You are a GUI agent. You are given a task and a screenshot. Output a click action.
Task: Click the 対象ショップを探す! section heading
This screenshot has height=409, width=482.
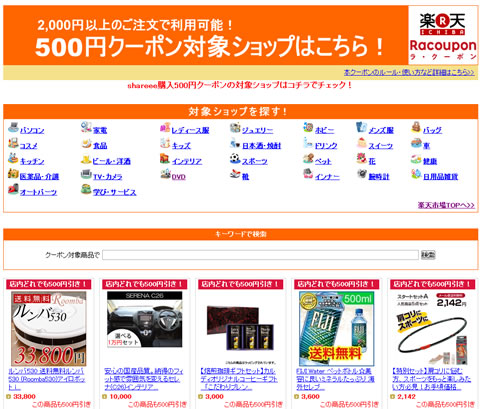coord(238,112)
